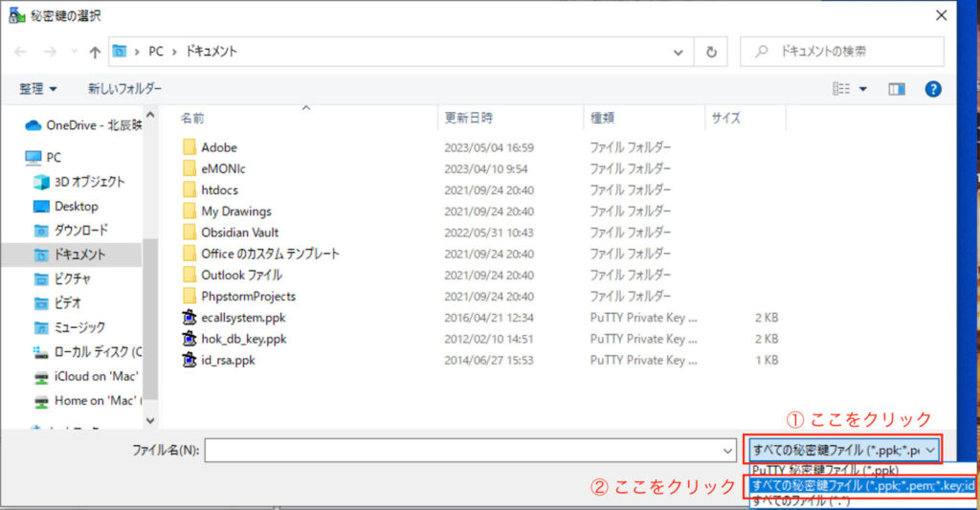The height and width of the screenshot is (510, 980).
Task: Select the eMONIc folder icon
Action: click(189, 168)
